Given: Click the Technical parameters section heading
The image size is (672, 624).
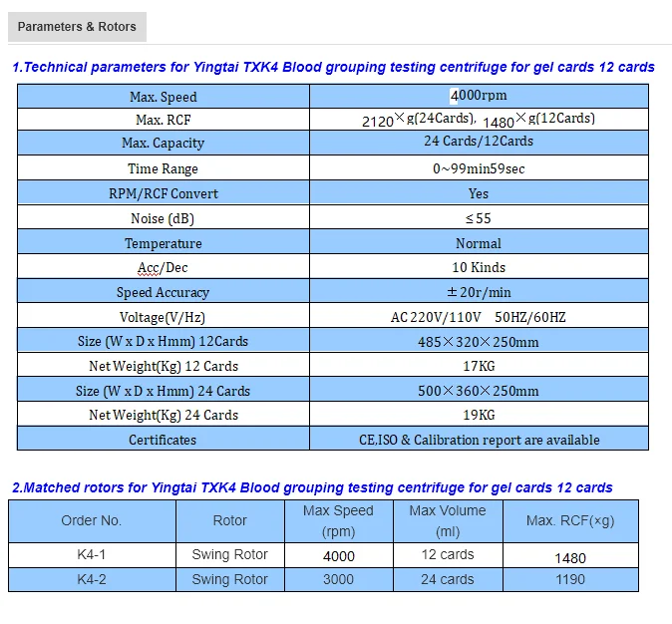Looking at the screenshot, I should [x=333, y=68].
